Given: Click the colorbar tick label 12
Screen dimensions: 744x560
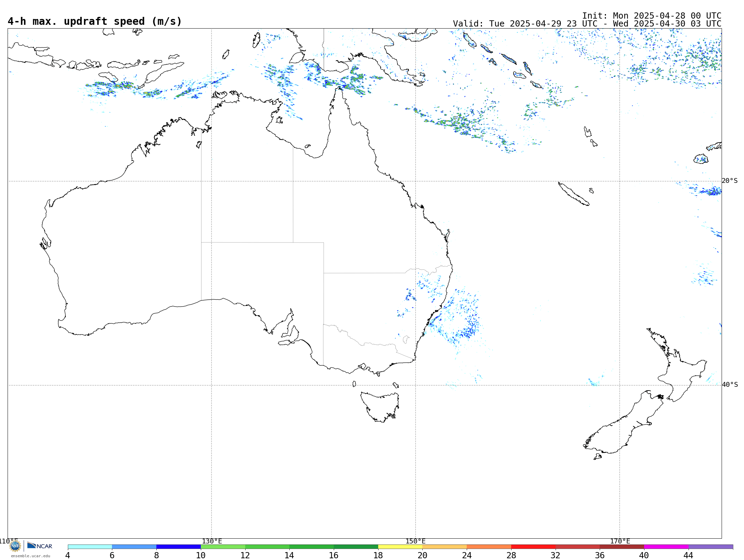Looking at the screenshot, I should click(245, 555).
